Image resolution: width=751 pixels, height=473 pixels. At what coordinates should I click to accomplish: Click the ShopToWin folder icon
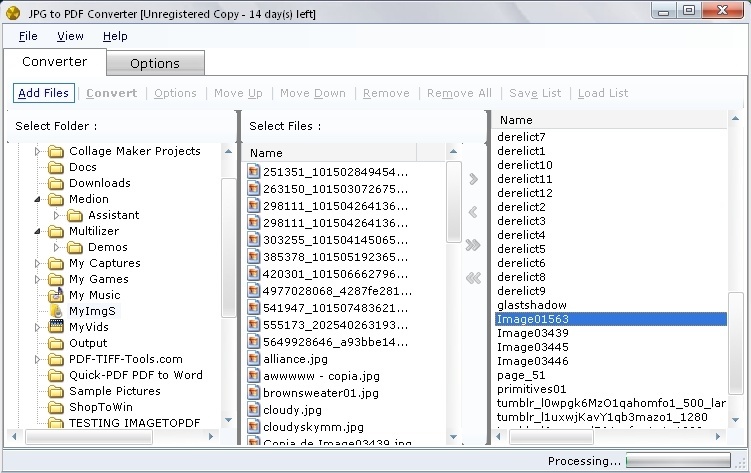pyautogui.click(x=56, y=407)
